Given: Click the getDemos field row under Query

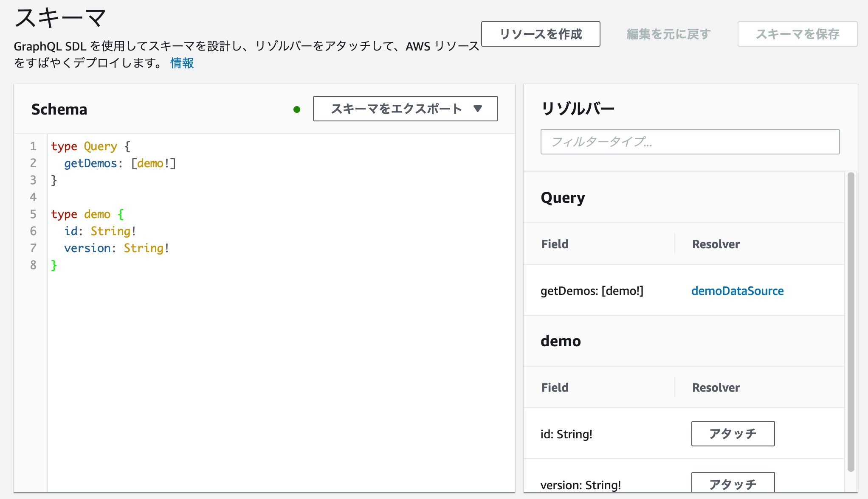Looking at the screenshot, I should coord(592,291).
